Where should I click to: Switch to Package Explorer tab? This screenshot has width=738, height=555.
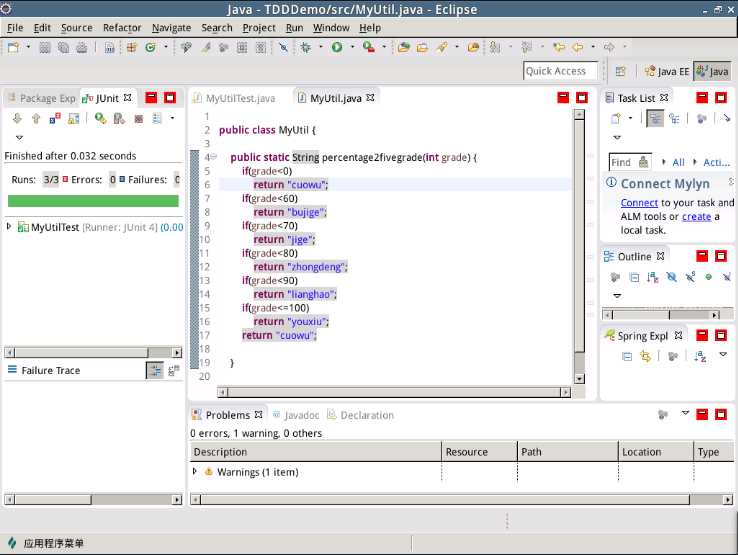click(x=42, y=98)
